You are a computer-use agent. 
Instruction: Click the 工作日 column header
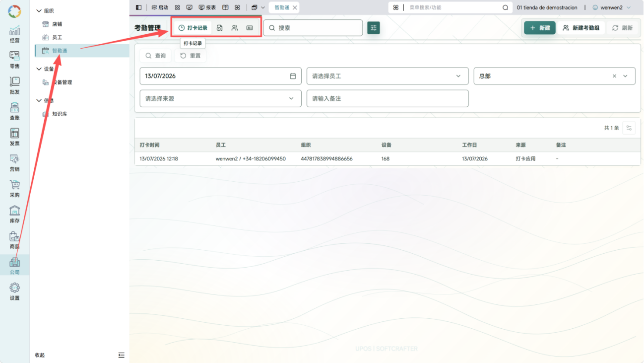tap(469, 145)
